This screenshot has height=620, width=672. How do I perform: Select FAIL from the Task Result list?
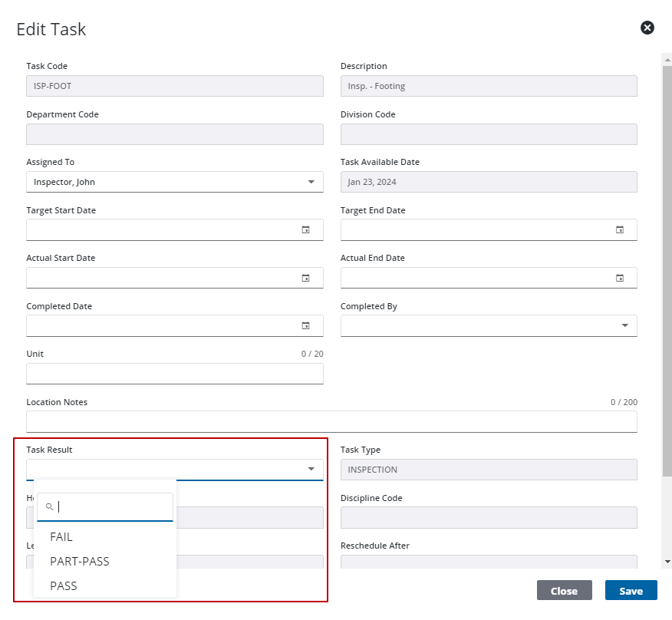pos(61,537)
